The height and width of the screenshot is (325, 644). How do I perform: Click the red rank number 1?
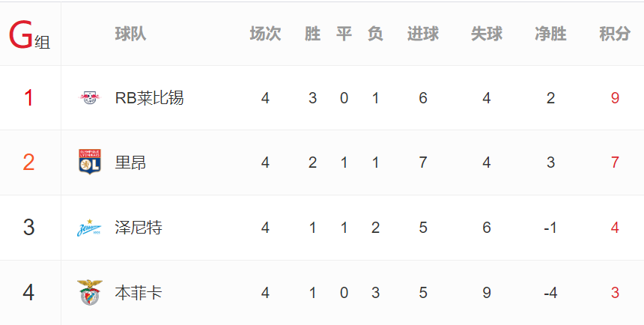point(28,98)
